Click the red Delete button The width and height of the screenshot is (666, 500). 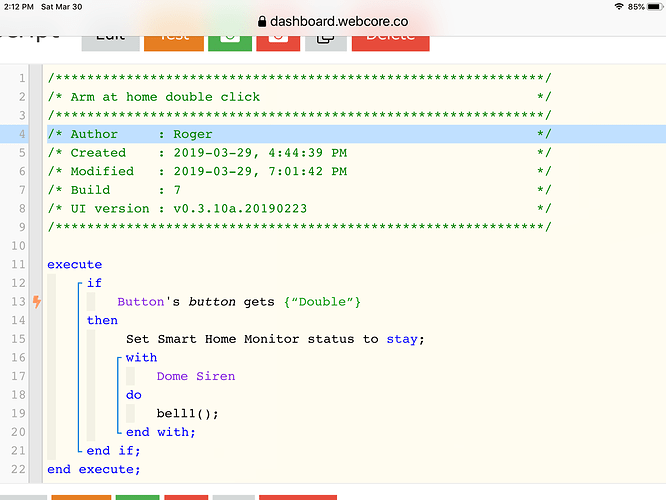[x=390, y=43]
